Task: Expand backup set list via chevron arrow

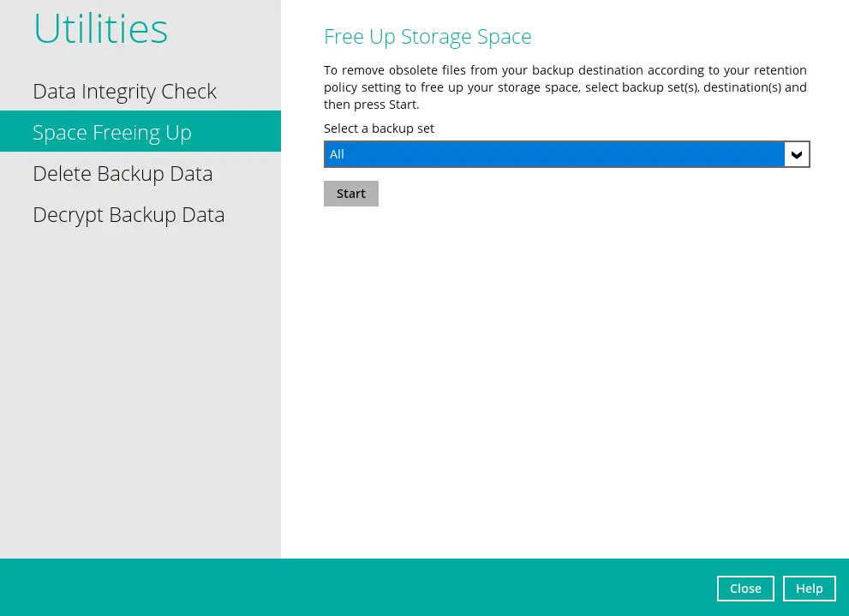Action: point(797,154)
